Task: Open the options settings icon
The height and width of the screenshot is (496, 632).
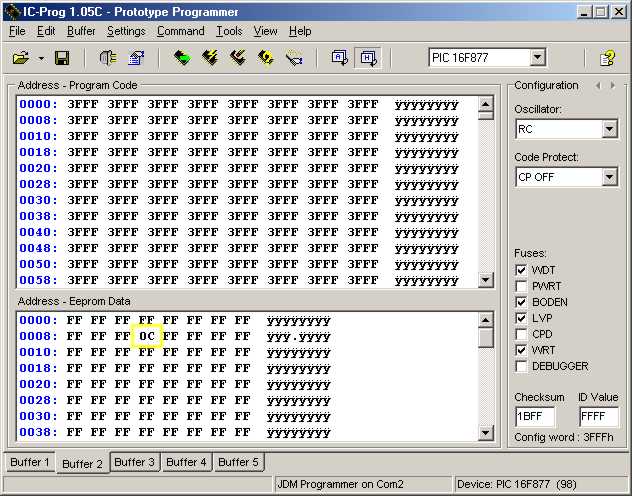Action: (x=136, y=58)
